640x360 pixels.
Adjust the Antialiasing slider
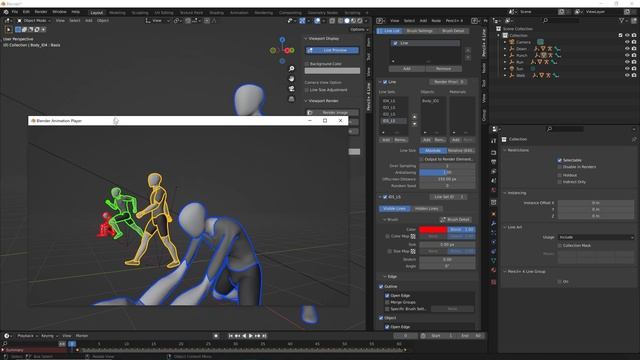click(447, 172)
